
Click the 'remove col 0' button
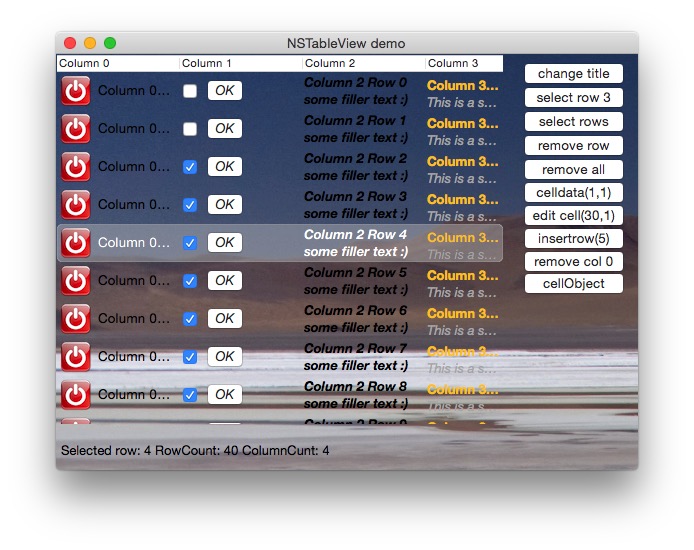(574, 262)
